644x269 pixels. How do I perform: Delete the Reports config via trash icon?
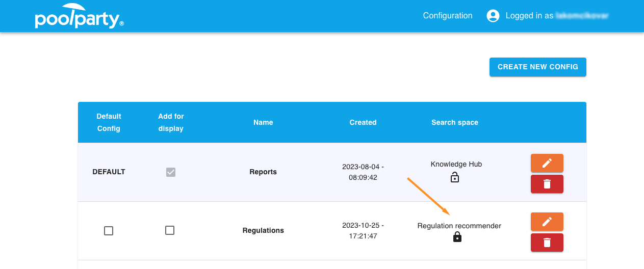[x=547, y=184]
